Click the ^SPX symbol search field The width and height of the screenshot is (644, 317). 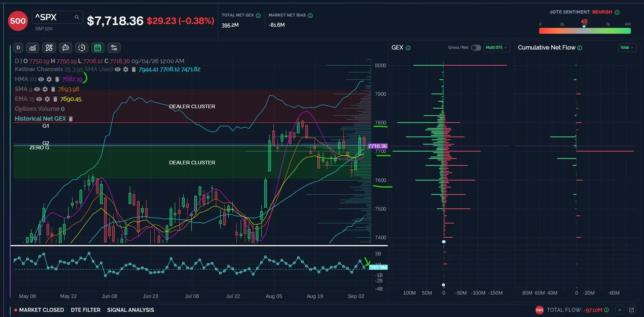click(58, 17)
